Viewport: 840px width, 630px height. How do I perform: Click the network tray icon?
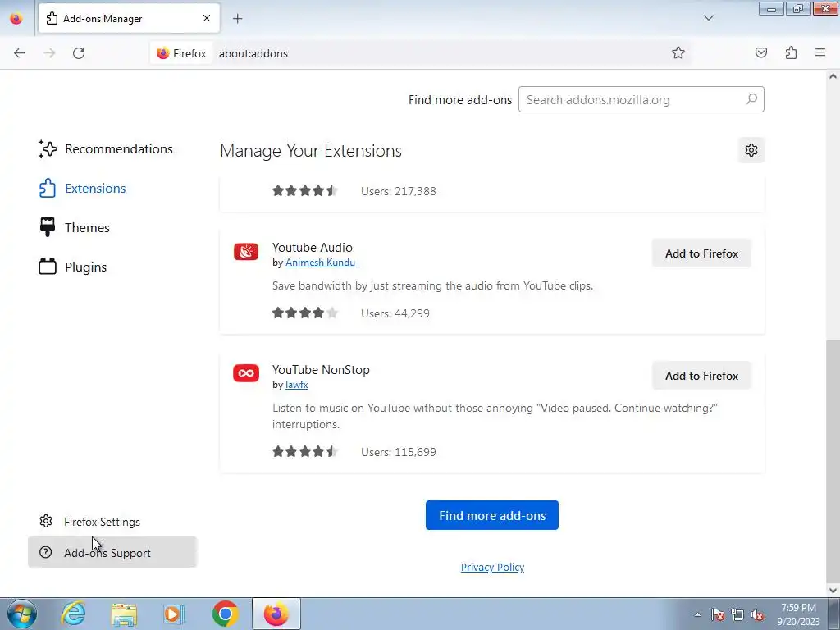[x=737, y=614]
